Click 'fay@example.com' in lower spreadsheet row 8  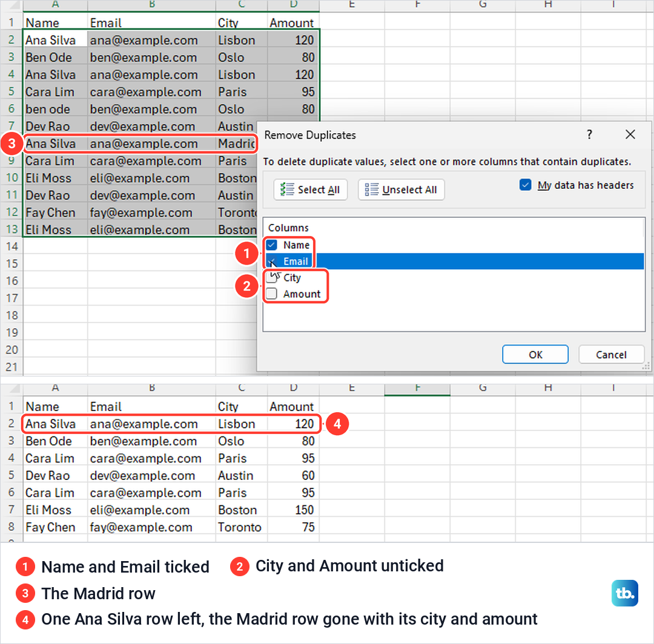tap(152, 527)
